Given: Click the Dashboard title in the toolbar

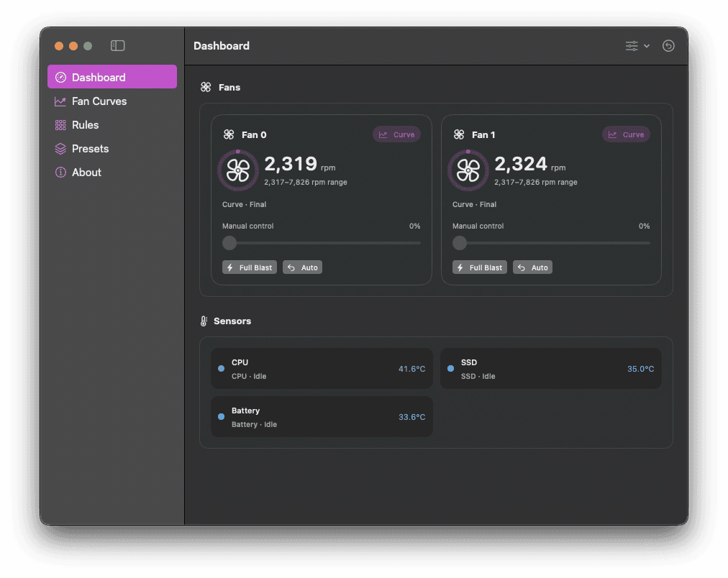Looking at the screenshot, I should click(x=222, y=45).
